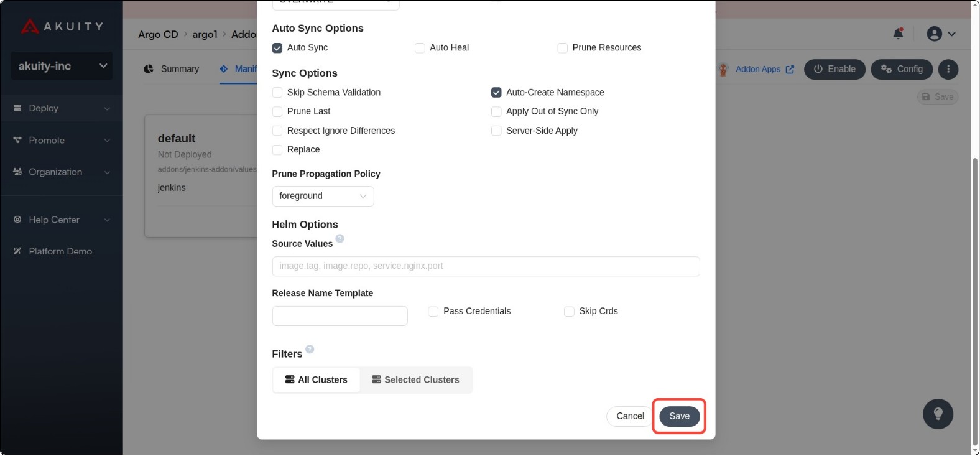This screenshot has width=980, height=456.
Task: Enable the Auto Heal checkbox
Action: pyautogui.click(x=420, y=48)
